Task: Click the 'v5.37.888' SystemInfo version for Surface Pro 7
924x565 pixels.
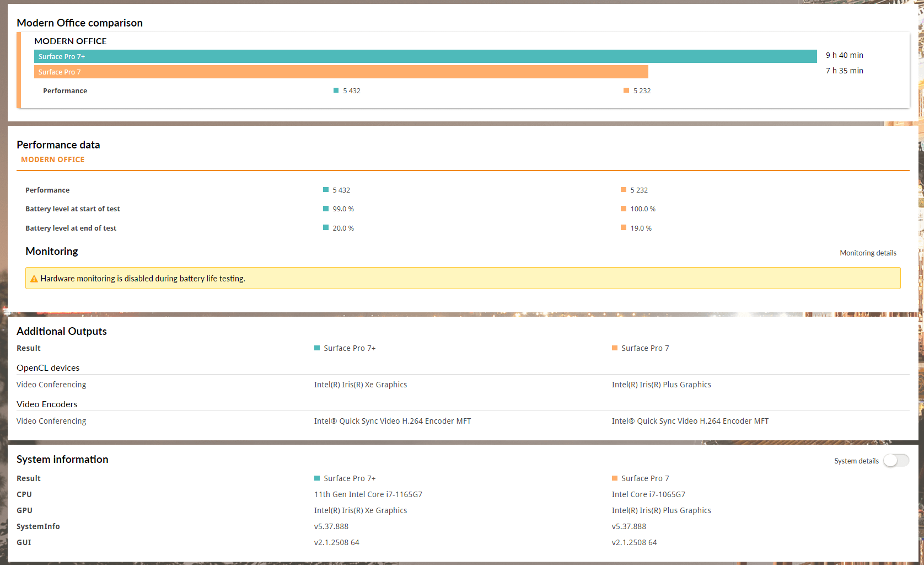Action: [629, 526]
